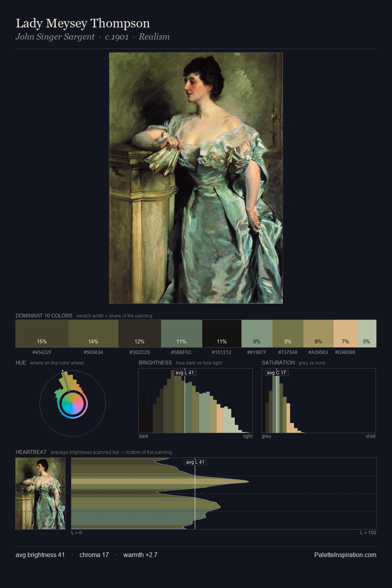Click the c.1901 date text
The image size is (392, 588).
pyautogui.click(x=117, y=37)
